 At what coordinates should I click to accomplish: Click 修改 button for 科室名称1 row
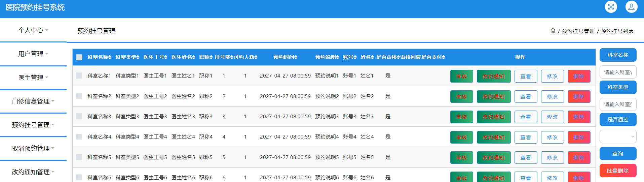(x=552, y=76)
